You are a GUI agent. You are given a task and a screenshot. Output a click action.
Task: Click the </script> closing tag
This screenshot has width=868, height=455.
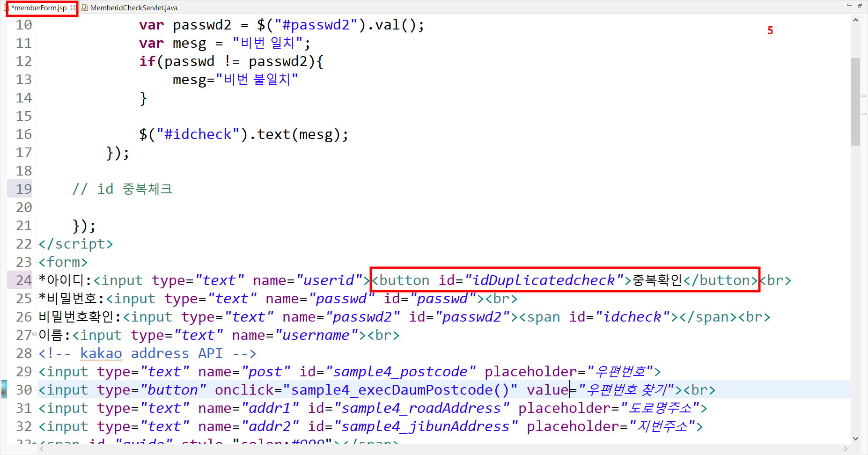click(76, 244)
